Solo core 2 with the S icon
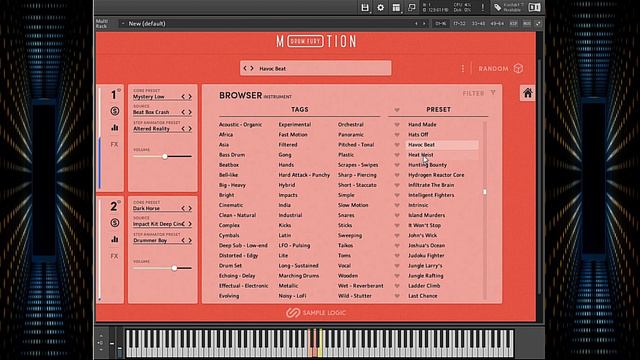640x360 pixels. pyautogui.click(x=115, y=223)
